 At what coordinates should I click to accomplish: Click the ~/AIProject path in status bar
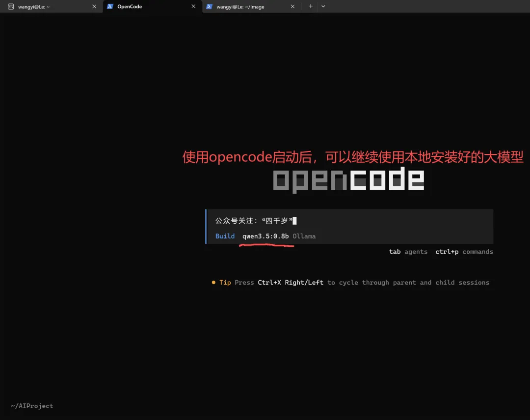(32, 406)
